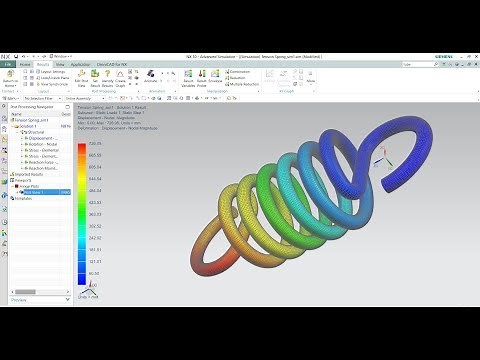The height and width of the screenshot is (360, 480).
Task: Click info icon in left resource bar
Action: click(x=4, y=196)
